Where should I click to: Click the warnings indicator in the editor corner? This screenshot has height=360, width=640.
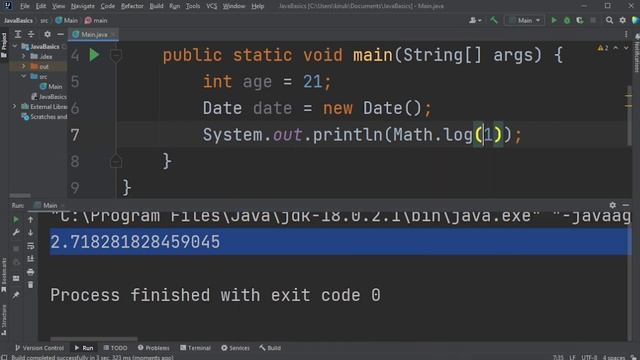point(603,48)
